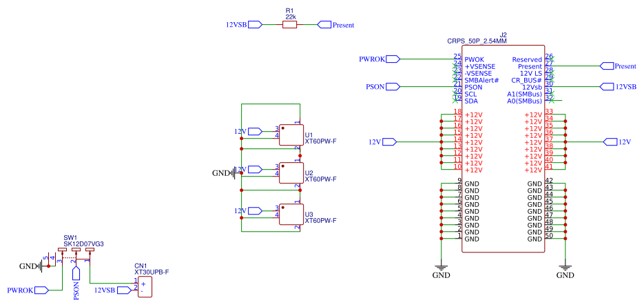Image resolution: width=644 pixels, height=307 pixels.
Task: Click the U3 reference designator
Action: click(309, 215)
